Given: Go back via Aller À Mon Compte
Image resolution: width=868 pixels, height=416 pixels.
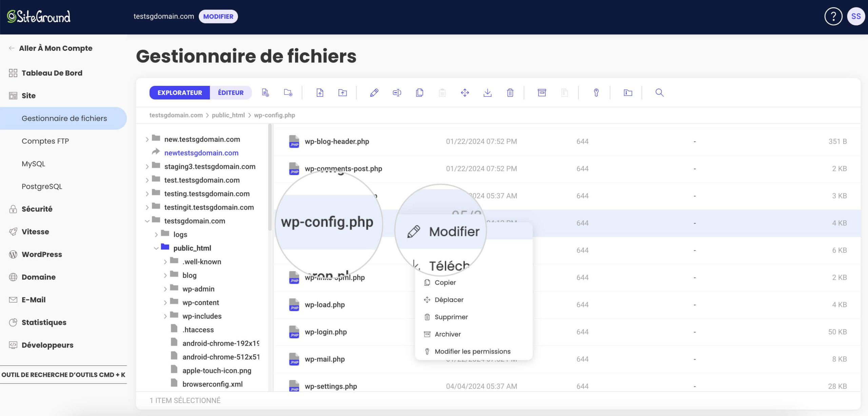Looking at the screenshot, I should tap(51, 48).
